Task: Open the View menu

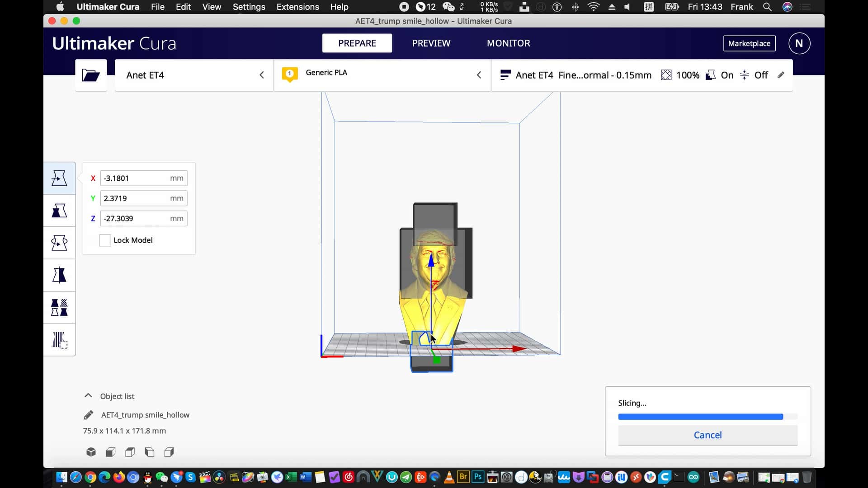Action: coord(212,7)
